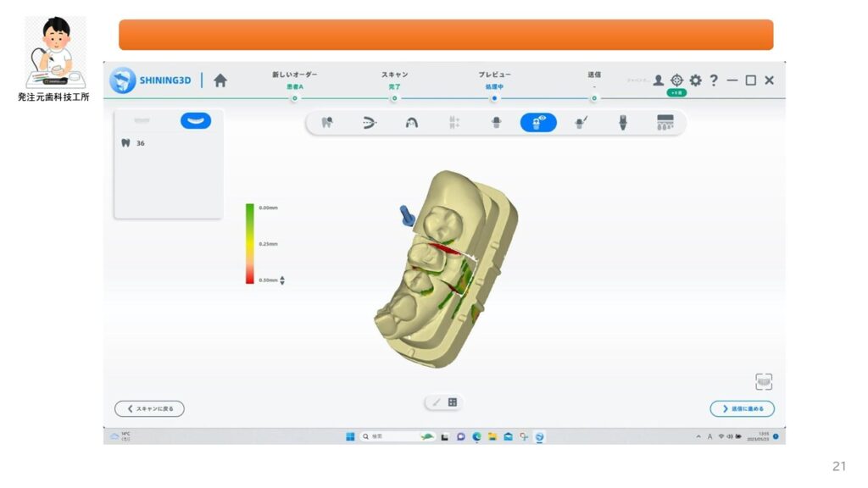Click the green-to-red distance color scale bar
This screenshot has height=488, width=868.
point(250,243)
